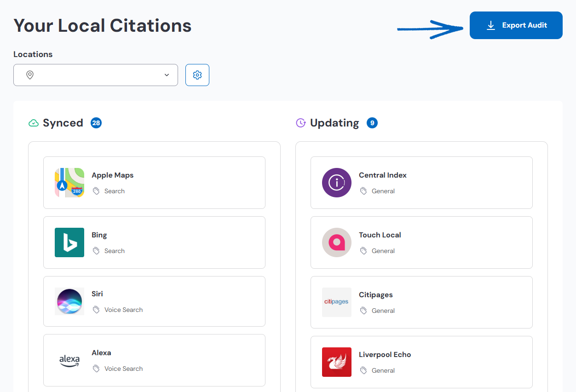The image size is (576, 392).
Task: Click the Search tag under Apple Maps
Action: (115, 191)
